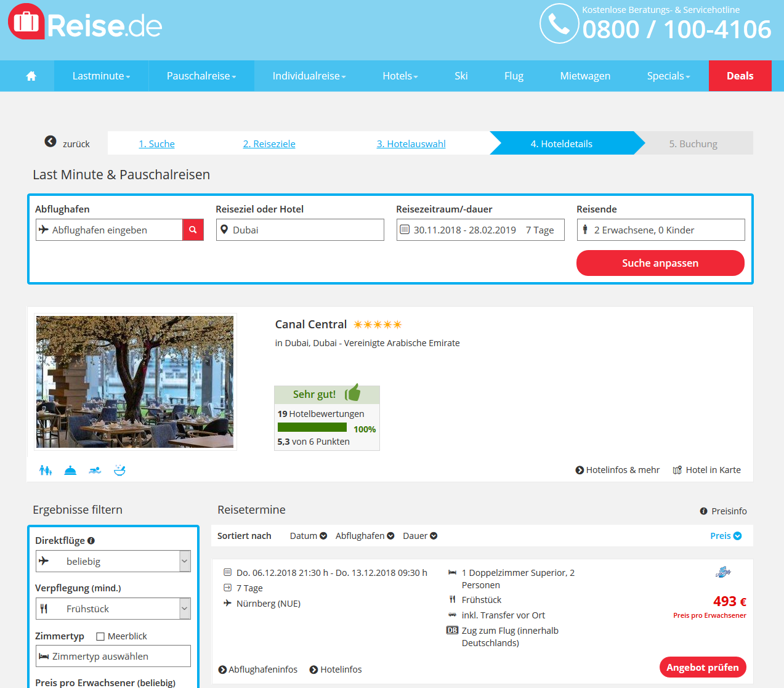Click the Abflughafen eingeben input field
This screenshot has width=784, height=688.
tap(109, 230)
